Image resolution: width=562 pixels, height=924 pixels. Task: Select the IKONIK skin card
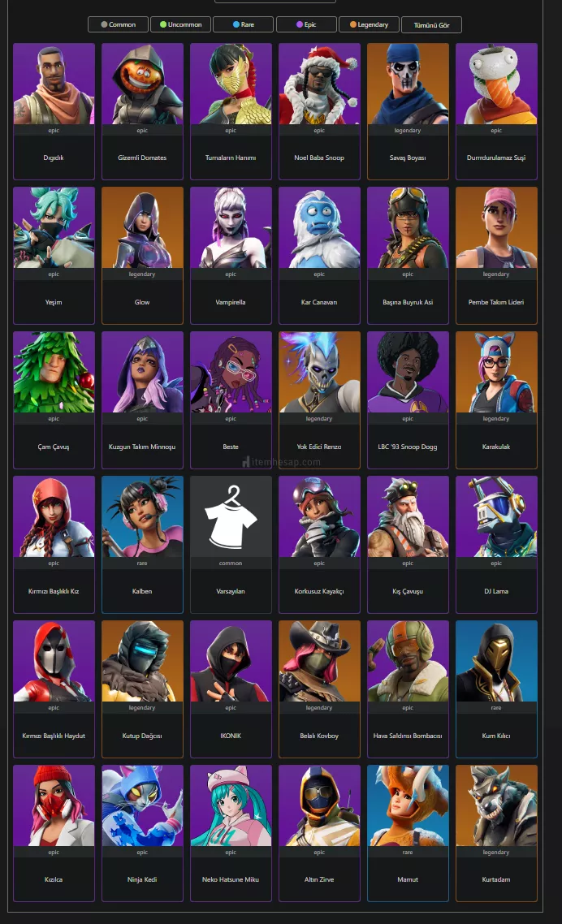[x=231, y=689]
